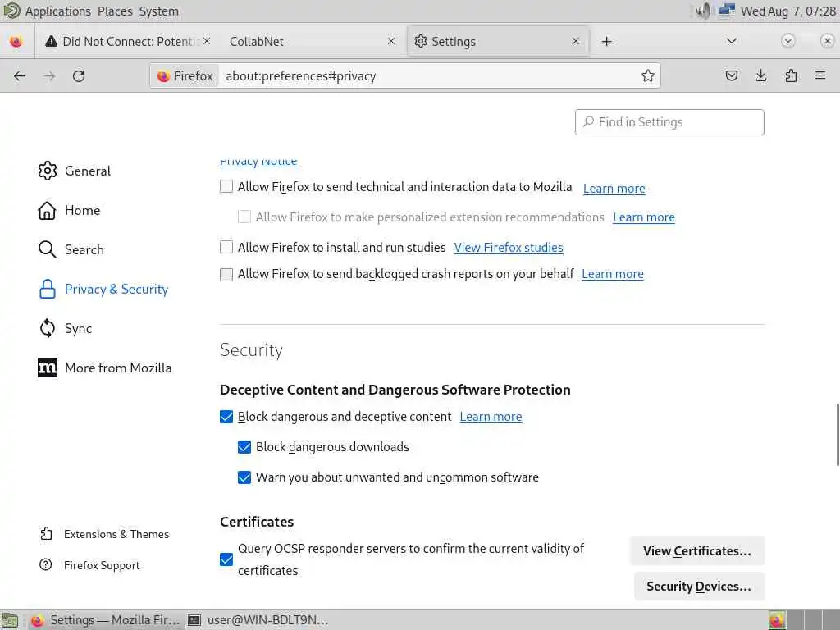Image resolution: width=840 pixels, height=630 pixels.
Task: Click the View Certificates button
Action: click(696, 551)
